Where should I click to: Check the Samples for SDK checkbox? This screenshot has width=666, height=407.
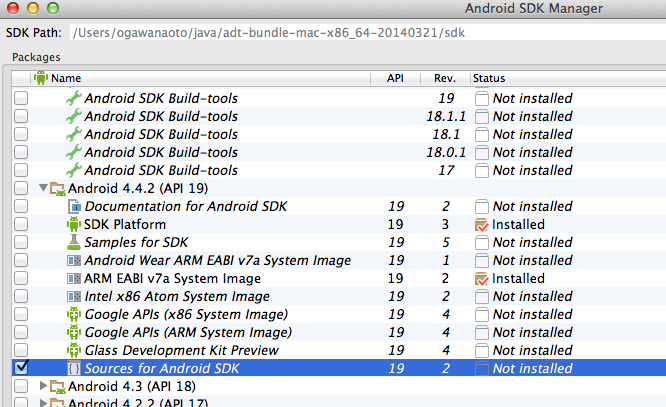tap(21, 242)
